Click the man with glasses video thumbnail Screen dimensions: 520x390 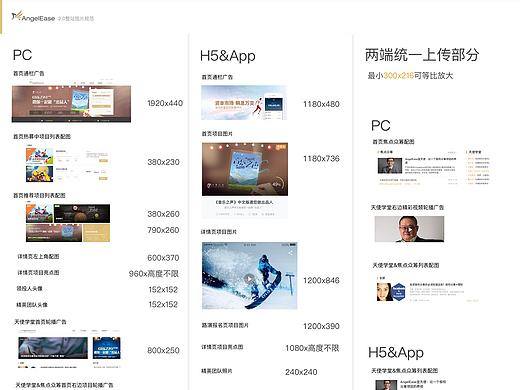(409, 229)
